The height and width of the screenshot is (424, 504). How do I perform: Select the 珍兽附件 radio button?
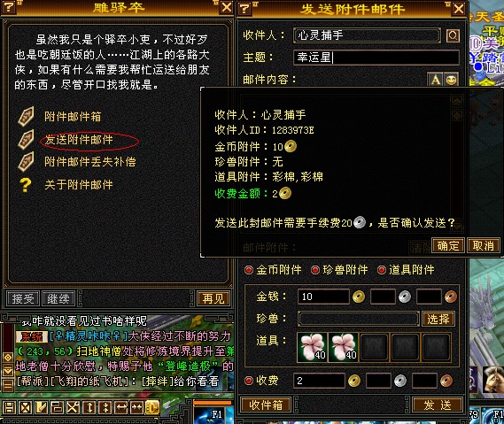315,270
